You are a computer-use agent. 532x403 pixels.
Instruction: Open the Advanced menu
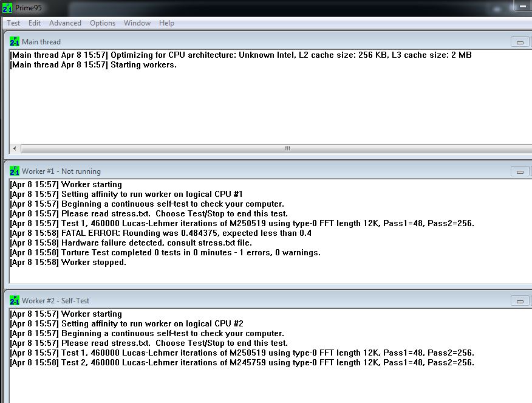65,23
